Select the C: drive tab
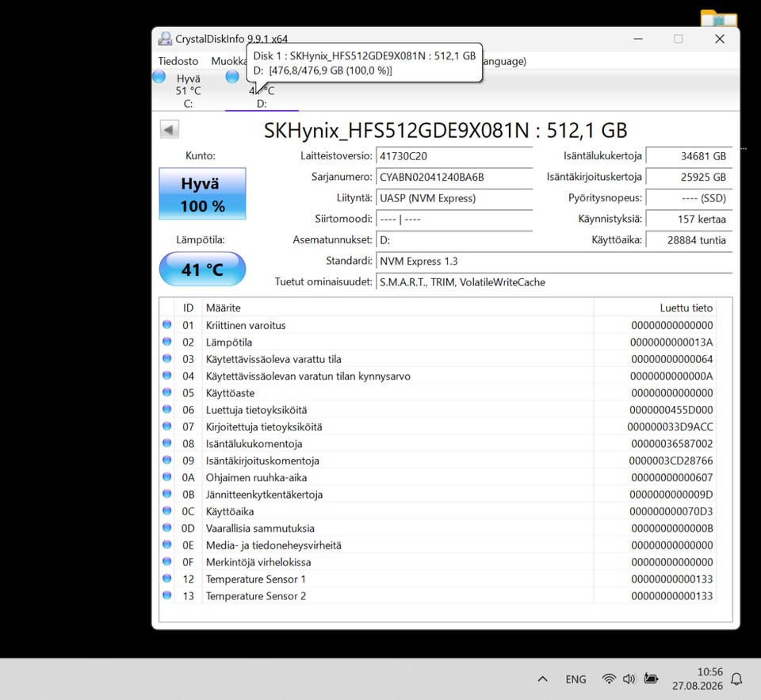This screenshot has width=761, height=700. click(x=188, y=91)
